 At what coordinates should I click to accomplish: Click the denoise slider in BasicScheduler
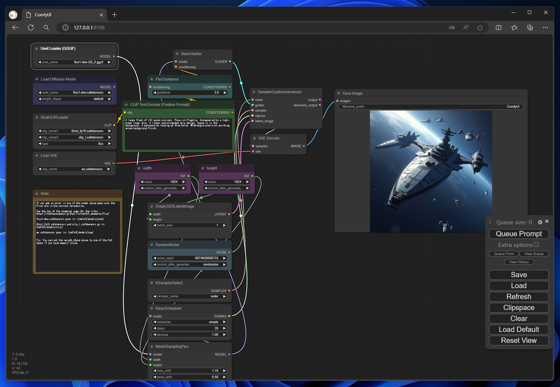pyautogui.click(x=190, y=335)
